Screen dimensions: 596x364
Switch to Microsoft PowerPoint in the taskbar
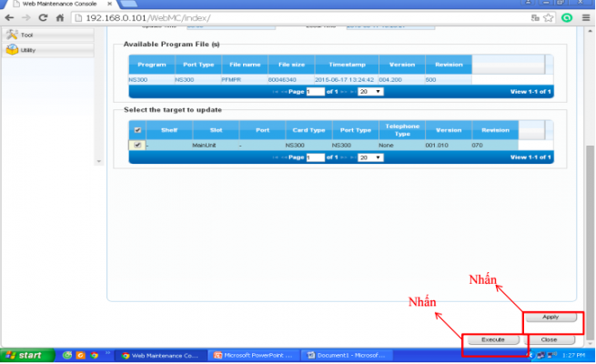tap(253, 354)
